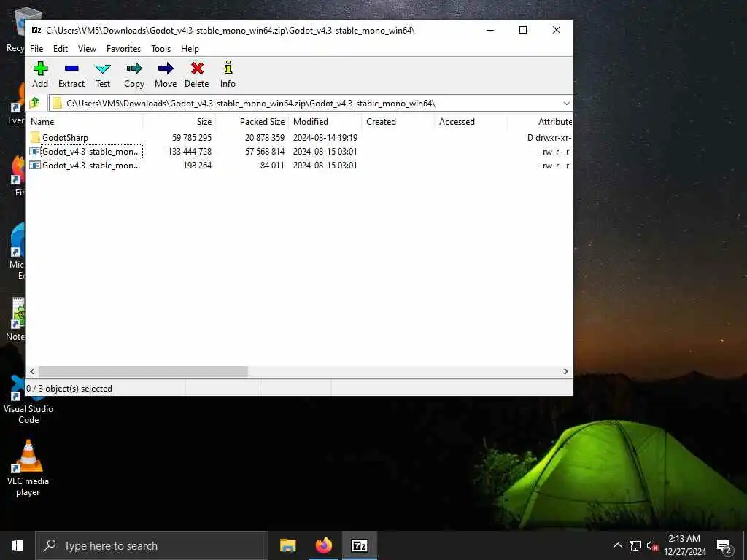Sort by the Modified column header
Screen dimensions: 747x560
click(325, 122)
